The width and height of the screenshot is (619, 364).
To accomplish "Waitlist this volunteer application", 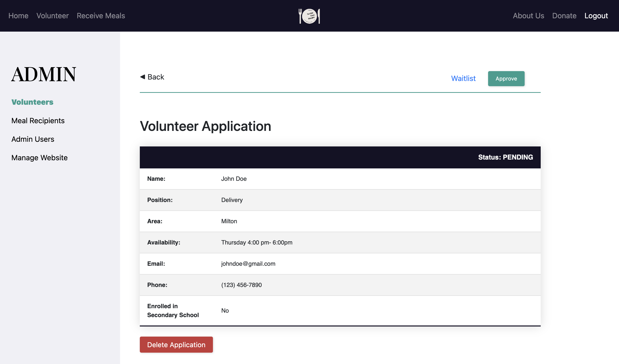I will click(x=463, y=78).
